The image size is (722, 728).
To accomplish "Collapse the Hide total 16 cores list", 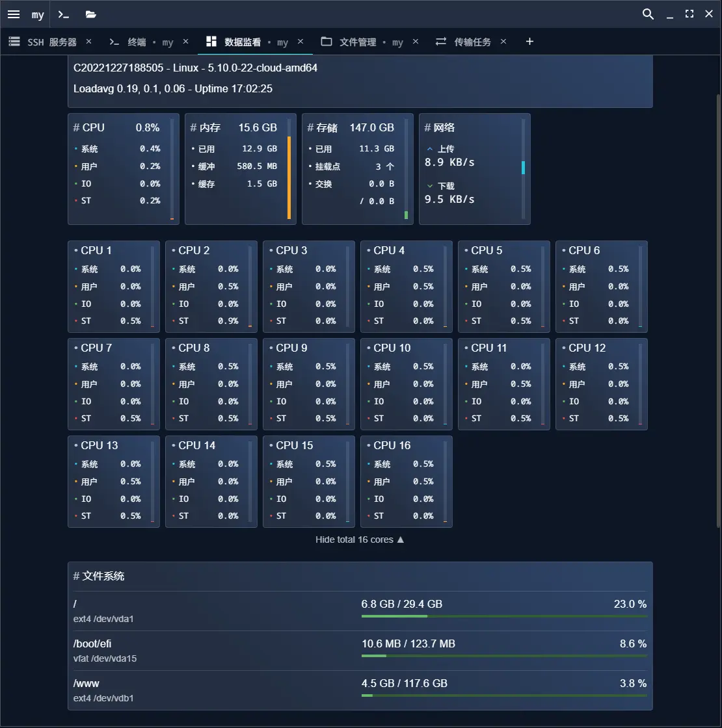I will pyautogui.click(x=360, y=539).
